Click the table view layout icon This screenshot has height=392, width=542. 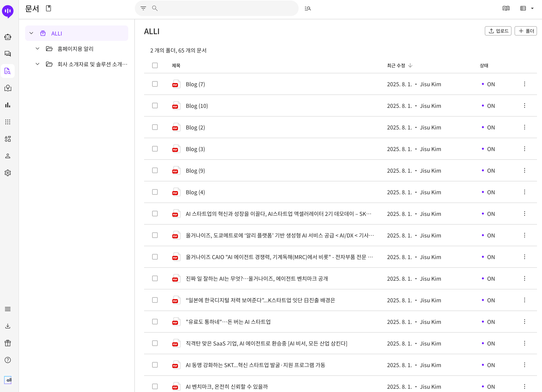pos(523,8)
